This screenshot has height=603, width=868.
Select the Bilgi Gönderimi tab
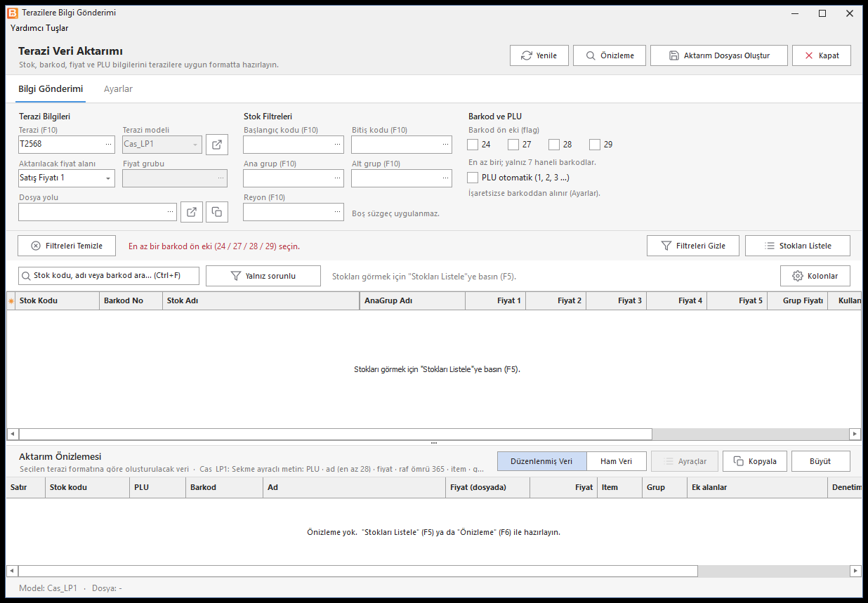[x=51, y=89]
